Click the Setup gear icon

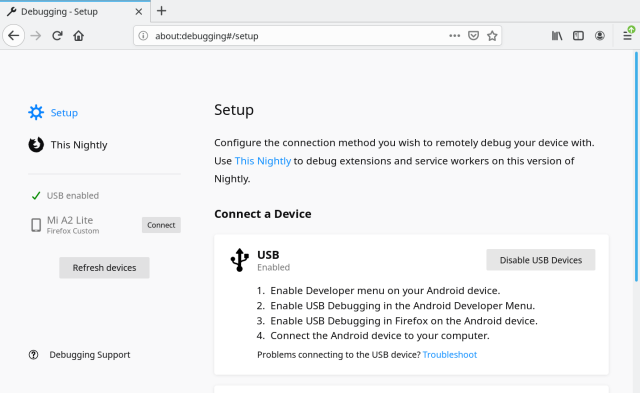point(36,112)
